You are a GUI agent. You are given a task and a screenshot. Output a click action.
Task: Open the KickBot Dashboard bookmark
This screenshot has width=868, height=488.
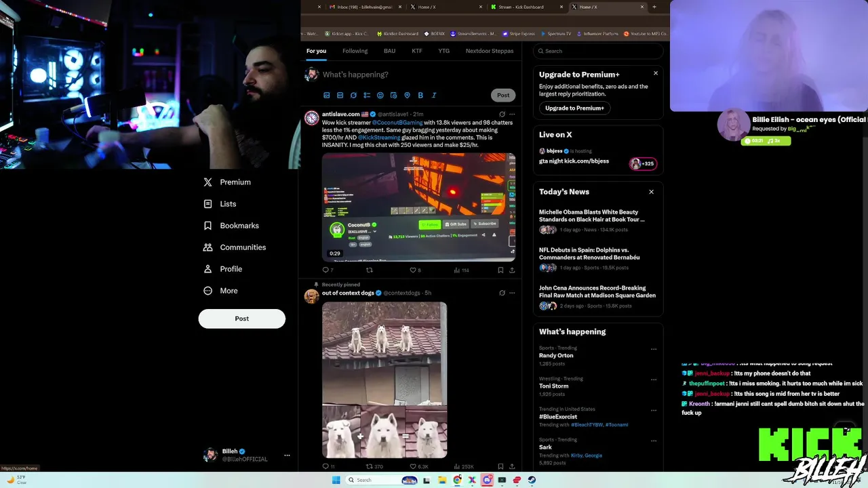point(397,33)
